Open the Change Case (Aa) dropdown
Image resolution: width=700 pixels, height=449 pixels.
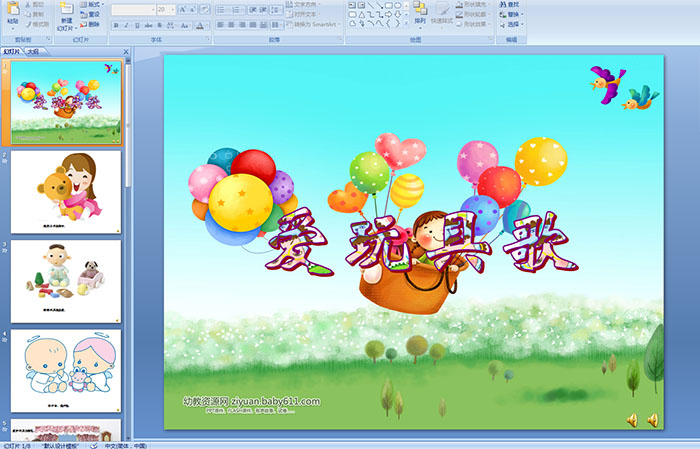(x=185, y=25)
